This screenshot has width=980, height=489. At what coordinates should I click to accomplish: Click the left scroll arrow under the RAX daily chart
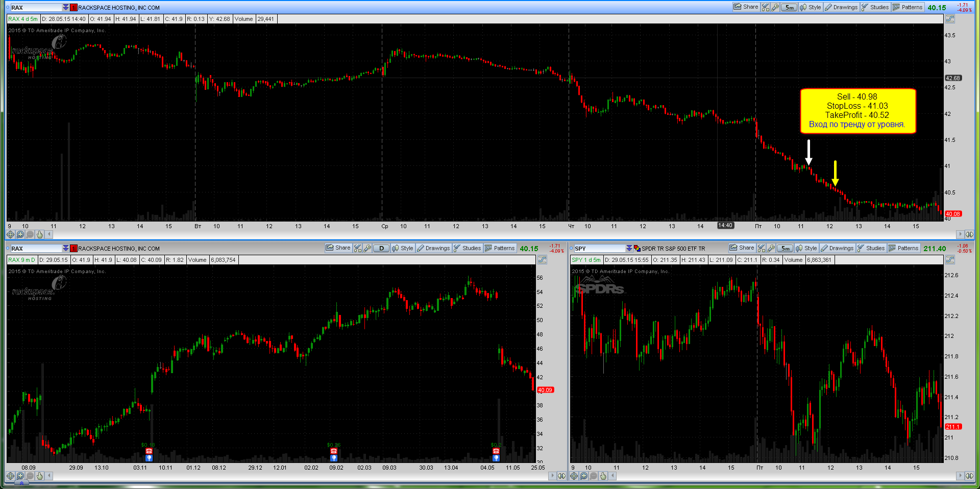point(49,476)
